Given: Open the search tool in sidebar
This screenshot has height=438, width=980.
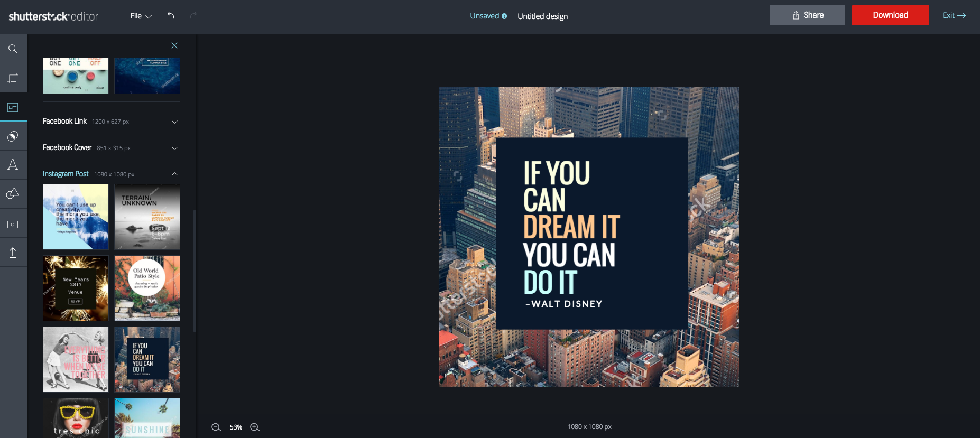Looking at the screenshot, I should coord(13,49).
